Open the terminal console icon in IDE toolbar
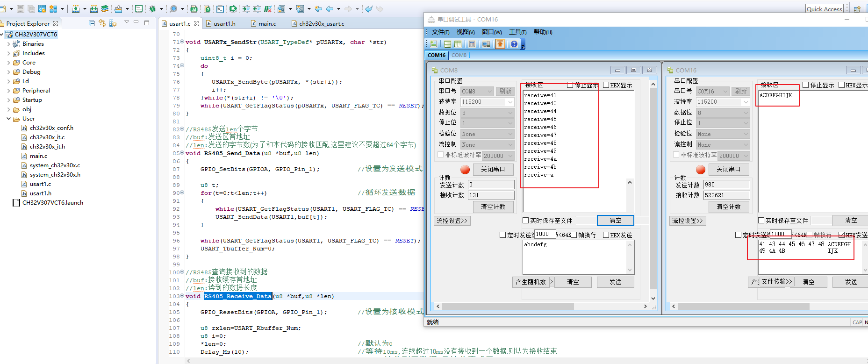This screenshot has width=868, height=364. click(x=220, y=9)
